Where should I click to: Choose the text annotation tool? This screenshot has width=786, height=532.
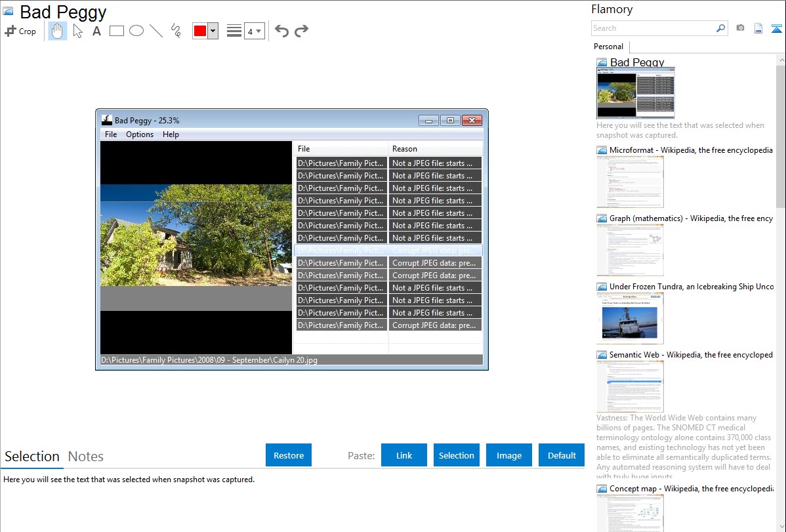[x=96, y=31]
